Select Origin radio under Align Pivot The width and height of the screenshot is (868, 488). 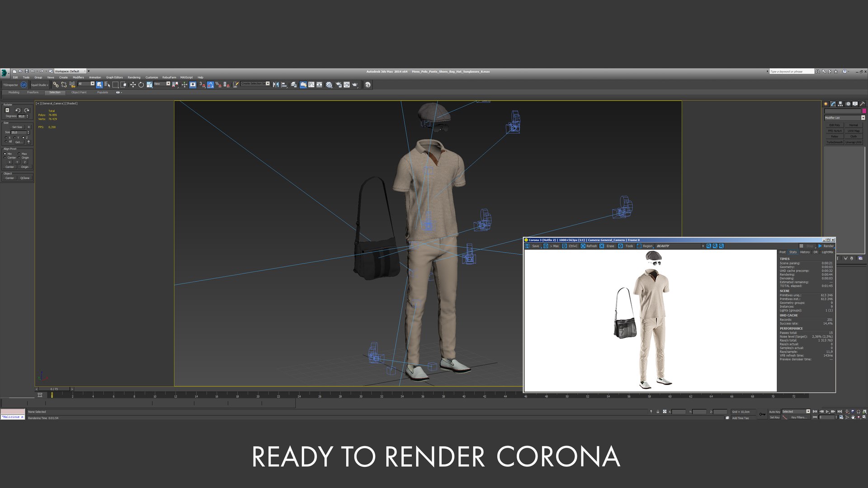click(19, 158)
